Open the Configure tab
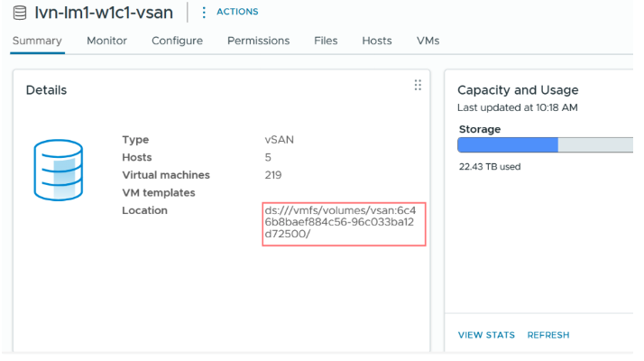 click(x=177, y=41)
